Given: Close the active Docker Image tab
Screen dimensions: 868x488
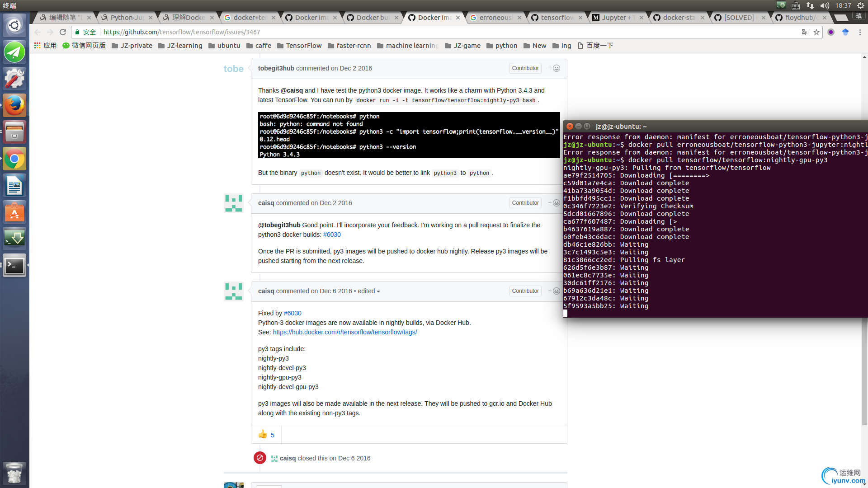Looking at the screenshot, I should (x=458, y=18).
